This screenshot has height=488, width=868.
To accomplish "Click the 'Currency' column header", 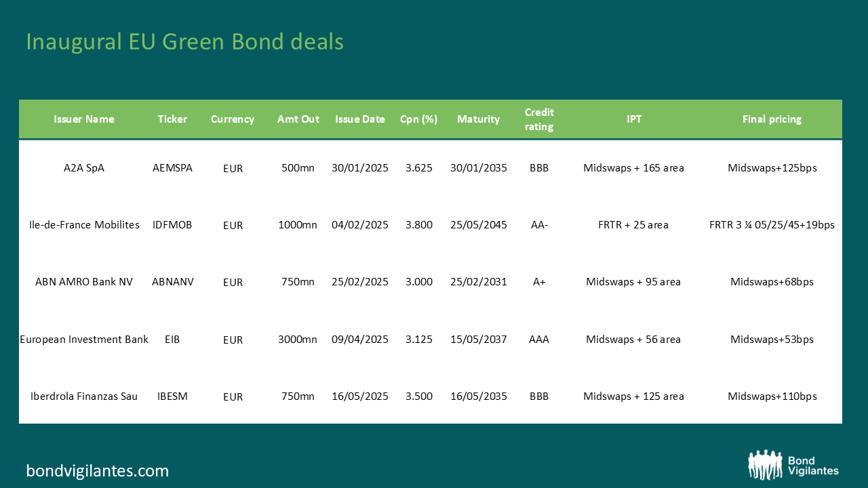I will [233, 119].
